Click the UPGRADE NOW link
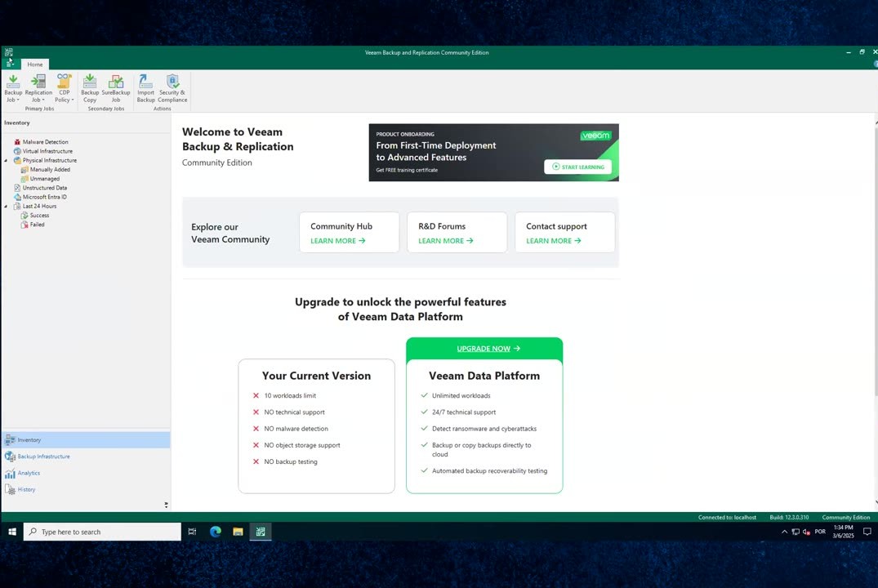The image size is (878, 588). (488, 349)
